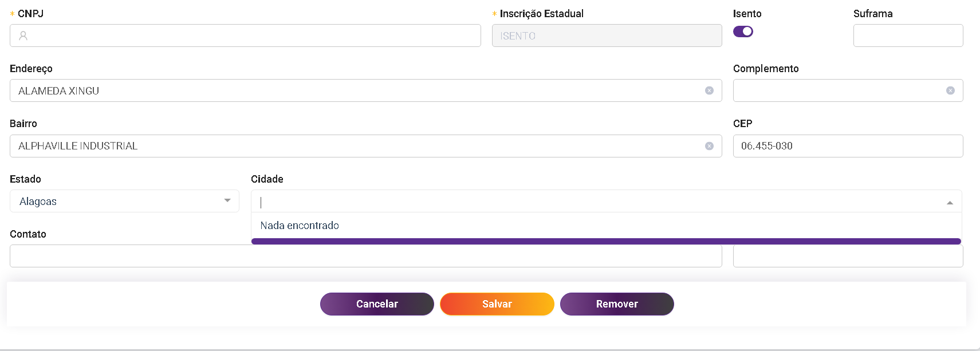Focus the CNPJ input field
Viewport: 980px width, 351px height.
coord(252,36)
